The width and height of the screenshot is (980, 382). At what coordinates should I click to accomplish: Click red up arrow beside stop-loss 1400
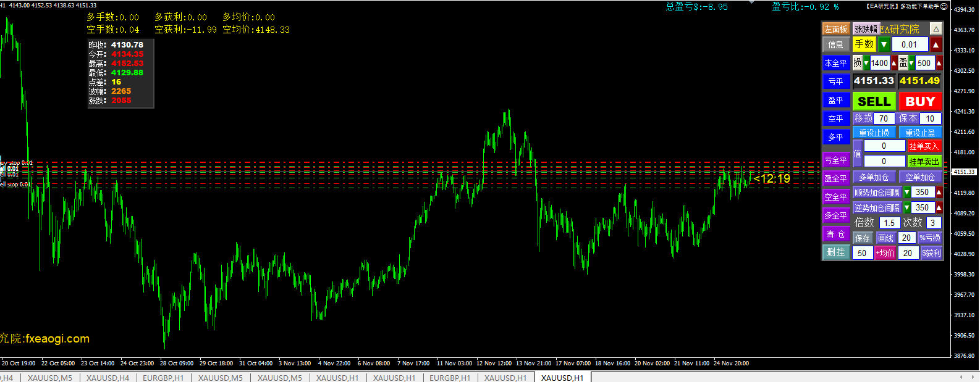893,63
